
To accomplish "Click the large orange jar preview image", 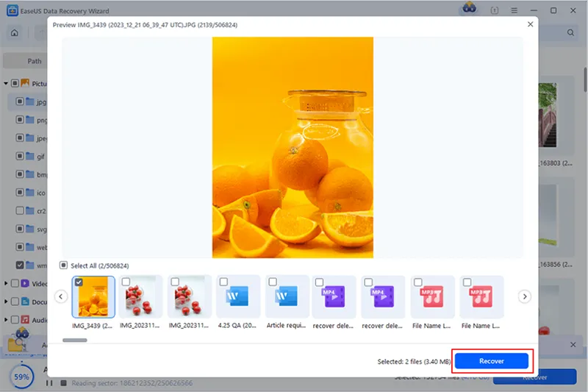I will (293, 147).
